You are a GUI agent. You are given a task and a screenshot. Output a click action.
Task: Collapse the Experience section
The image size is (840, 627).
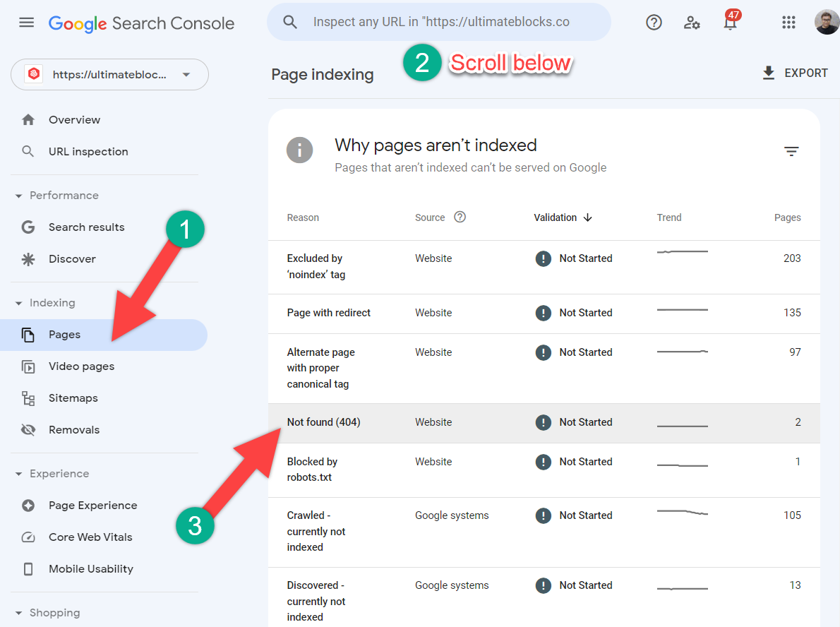19,474
